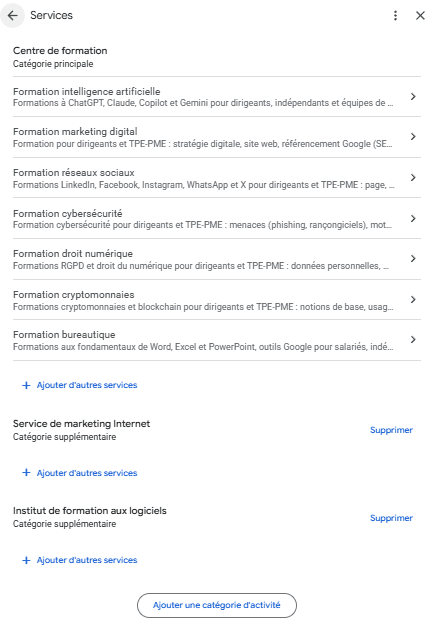Screen dimensions: 432x641
Task: Close the Services panel with X
Action: tap(420, 16)
